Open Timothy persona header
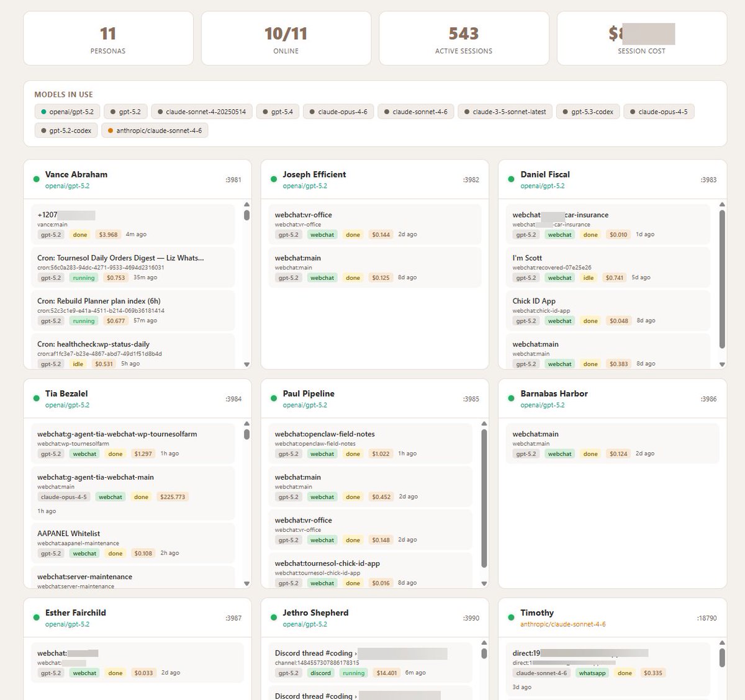Screen dimensions: 745x700 coord(612,617)
